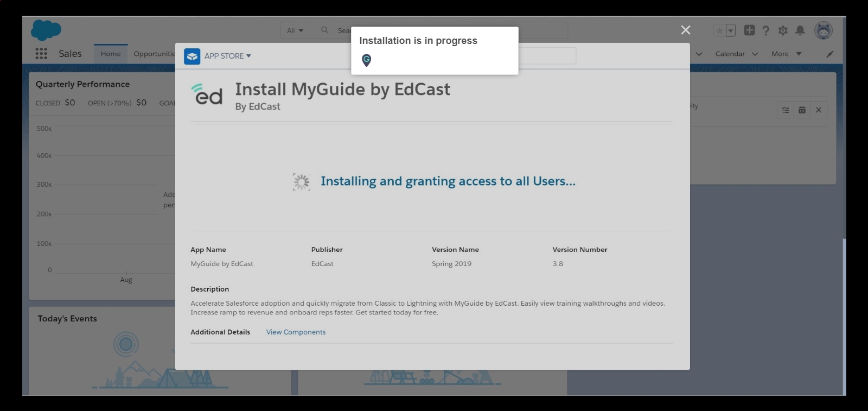Click the Salesforce cloud logo
The width and height of the screenshot is (868, 411).
point(46,30)
